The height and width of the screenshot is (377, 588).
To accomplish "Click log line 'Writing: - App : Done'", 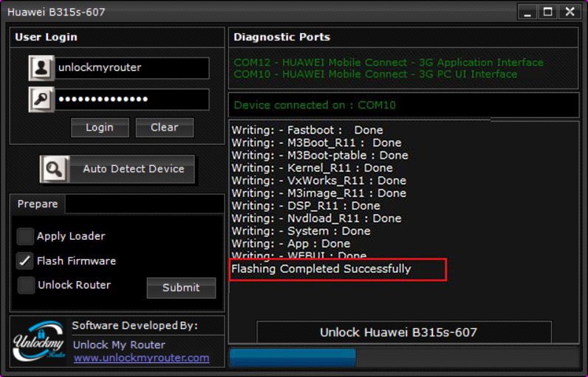I will click(291, 243).
